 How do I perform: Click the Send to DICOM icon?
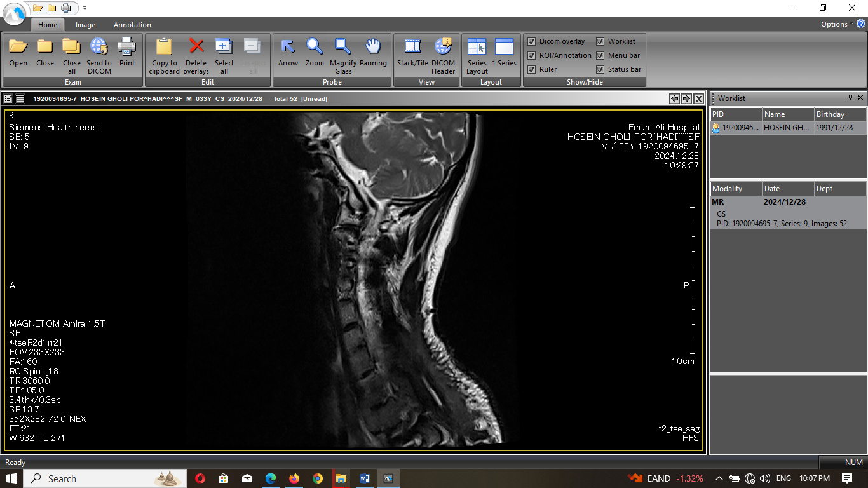point(99,56)
